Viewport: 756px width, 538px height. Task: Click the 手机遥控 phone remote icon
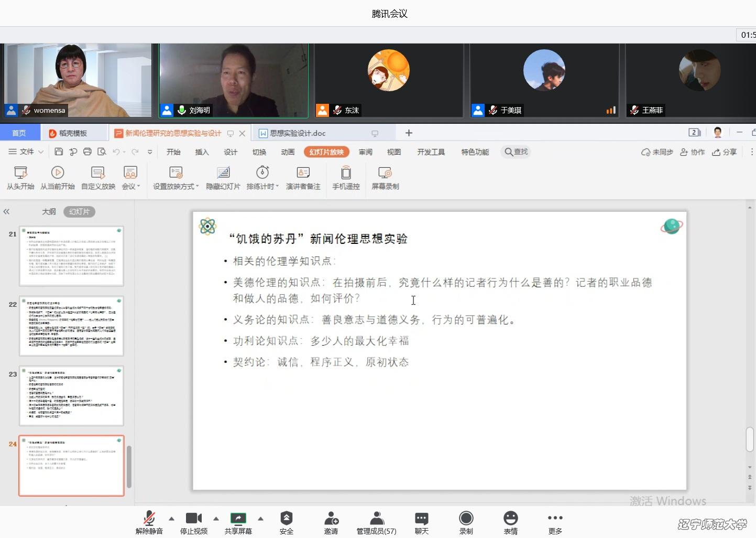[x=346, y=173]
